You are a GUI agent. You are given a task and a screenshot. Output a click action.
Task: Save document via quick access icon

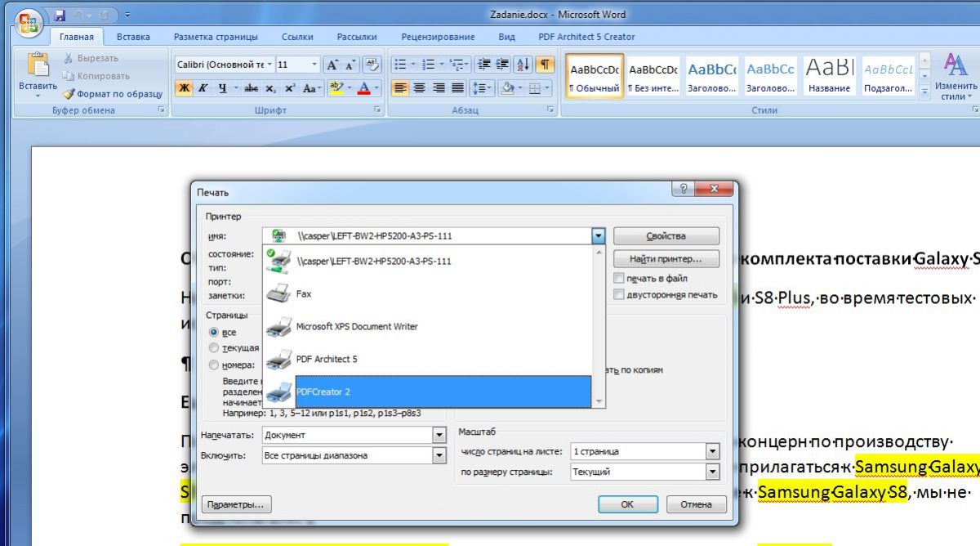point(59,15)
